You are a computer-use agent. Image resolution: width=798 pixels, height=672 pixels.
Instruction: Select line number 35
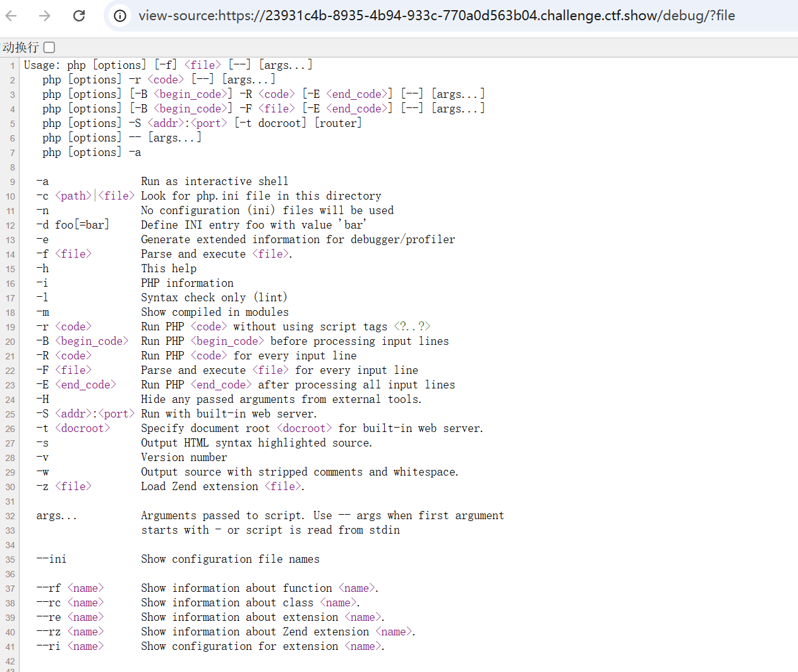point(10,560)
